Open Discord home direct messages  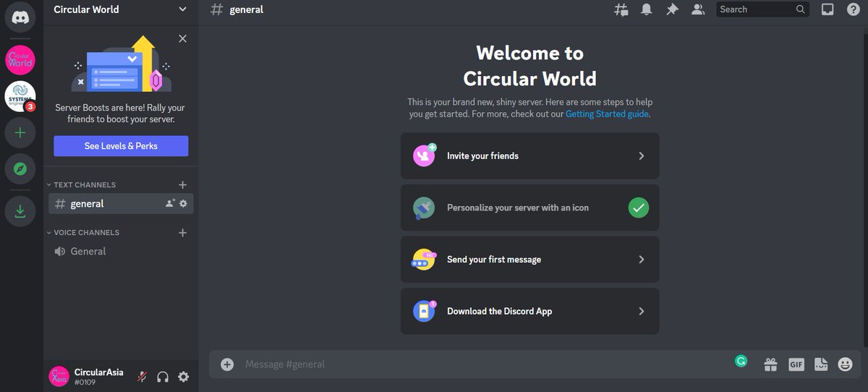[x=20, y=17]
